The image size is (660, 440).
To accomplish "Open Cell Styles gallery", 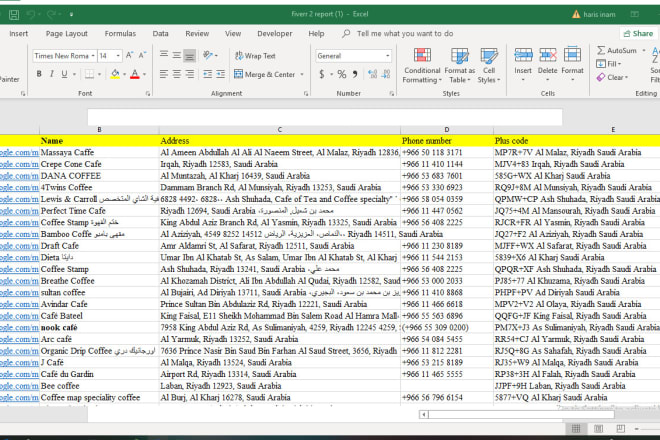I will [489, 65].
